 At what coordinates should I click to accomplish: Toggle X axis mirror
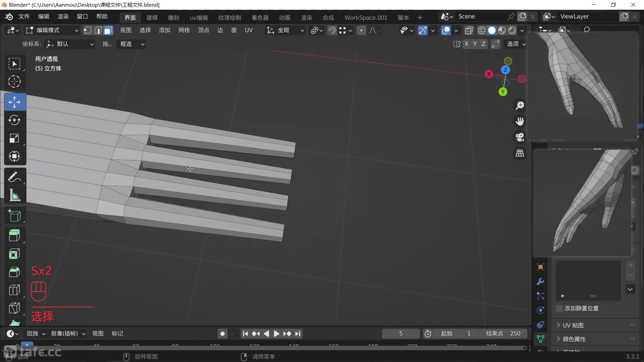pos(466,44)
